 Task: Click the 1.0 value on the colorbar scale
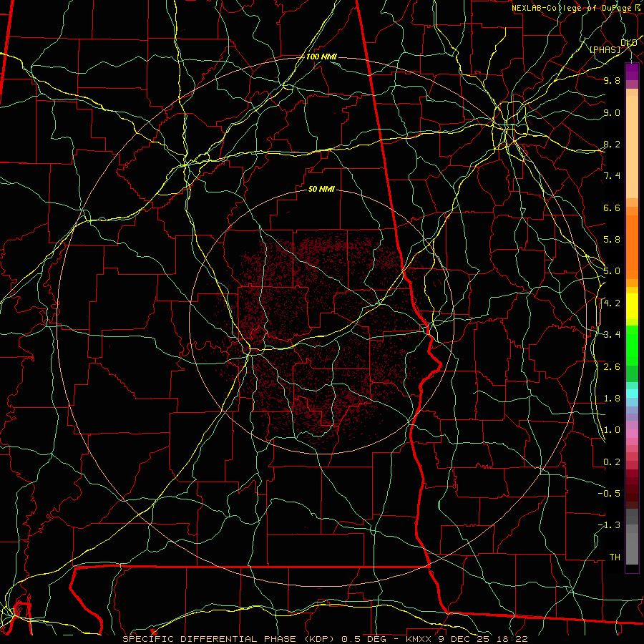tap(612, 430)
